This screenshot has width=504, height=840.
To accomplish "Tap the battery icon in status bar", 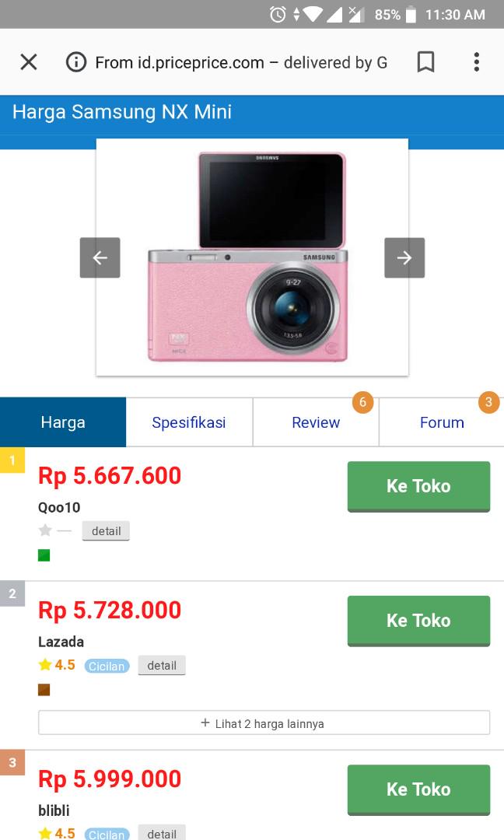I will 411,14.
